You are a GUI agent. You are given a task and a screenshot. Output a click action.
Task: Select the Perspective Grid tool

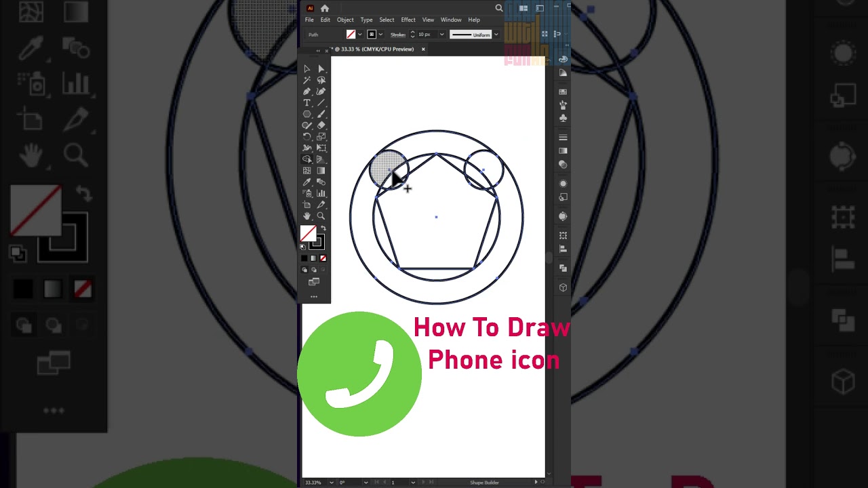[321, 159]
